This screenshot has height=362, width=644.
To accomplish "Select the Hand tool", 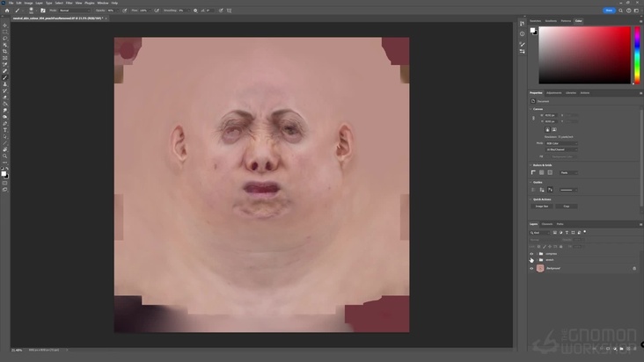I will click(5, 149).
